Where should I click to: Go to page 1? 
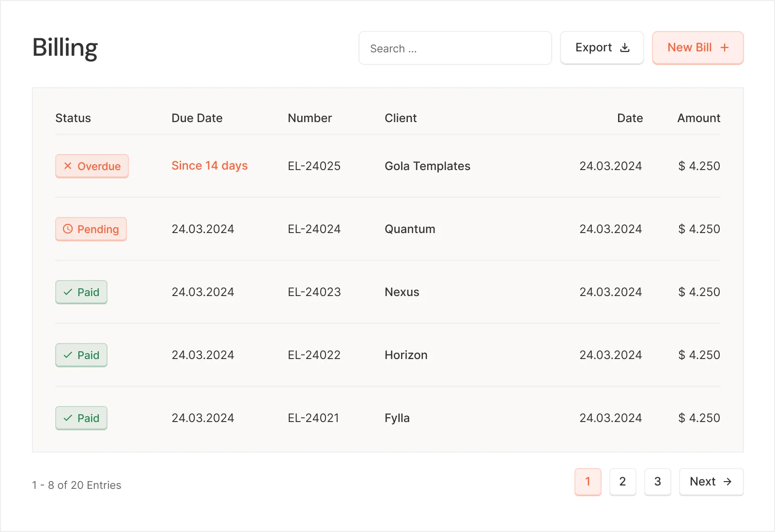coord(588,482)
